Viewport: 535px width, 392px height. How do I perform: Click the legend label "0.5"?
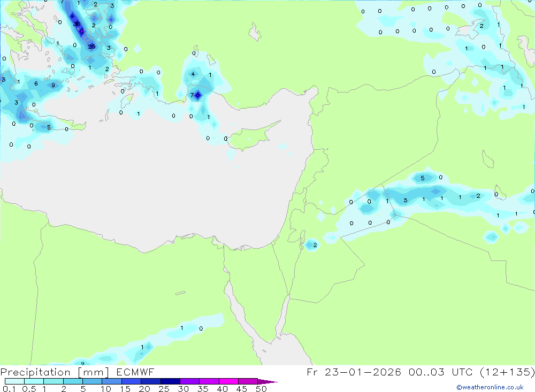click(29, 389)
